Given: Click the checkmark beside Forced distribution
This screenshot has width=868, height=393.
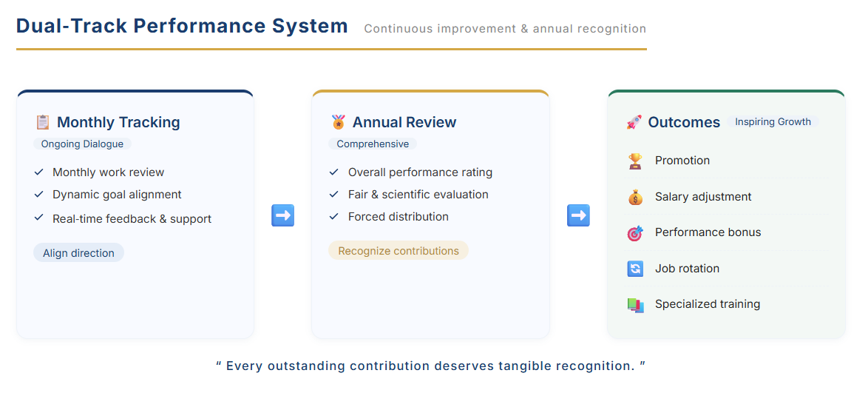Looking at the screenshot, I should pos(333,217).
